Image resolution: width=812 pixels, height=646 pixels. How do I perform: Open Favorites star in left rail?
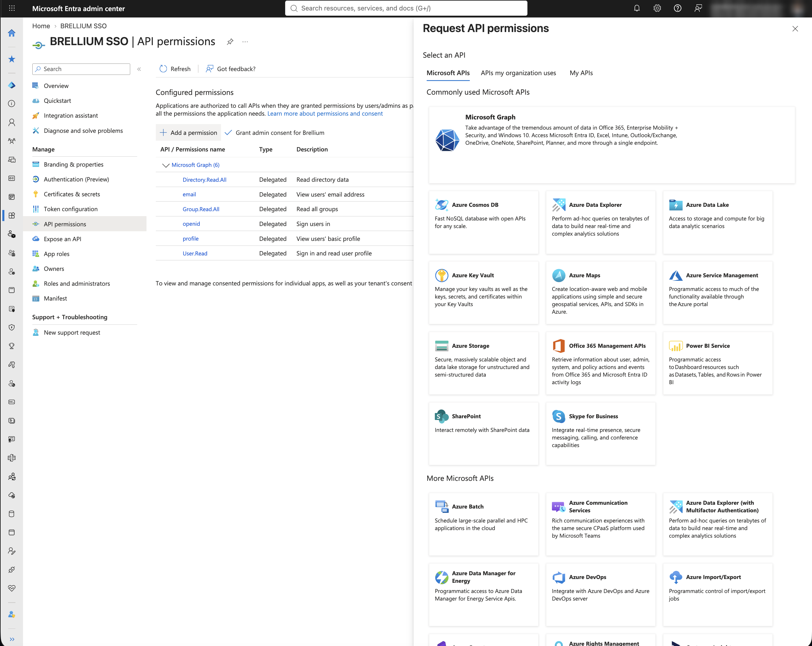[x=12, y=59]
